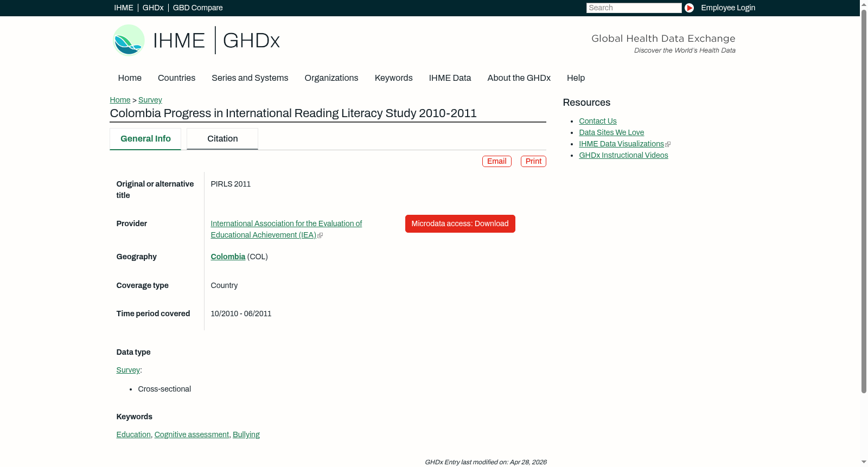This screenshot has height=467, width=868.
Task: Click the Global Health Data Exchange tagline
Action: coord(663,39)
